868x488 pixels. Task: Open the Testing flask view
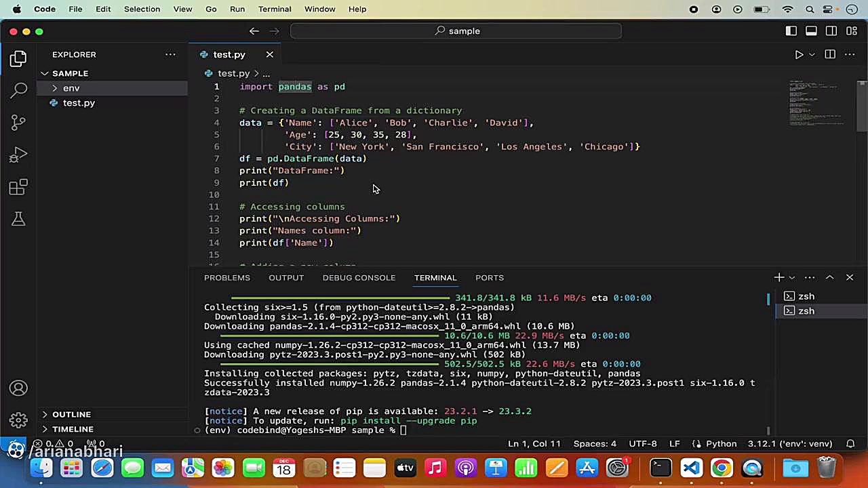(x=18, y=219)
